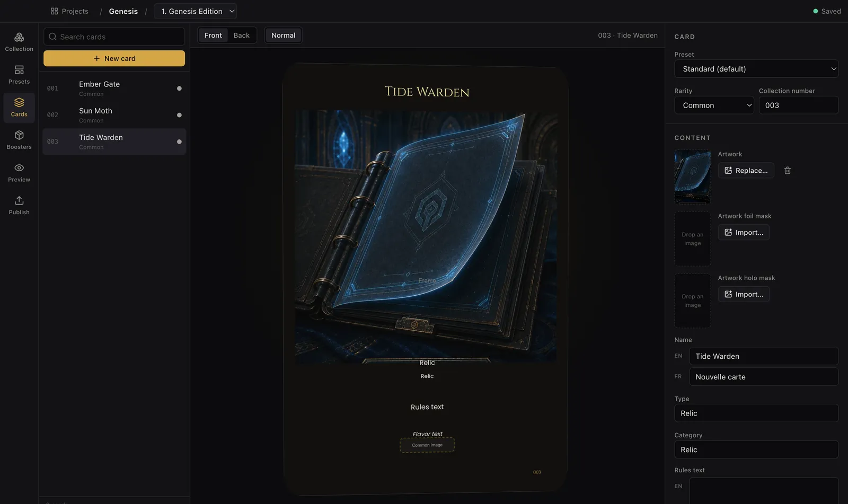Open the Rarity Common dropdown
Image resolution: width=848 pixels, height=504 pixels.
714,105
